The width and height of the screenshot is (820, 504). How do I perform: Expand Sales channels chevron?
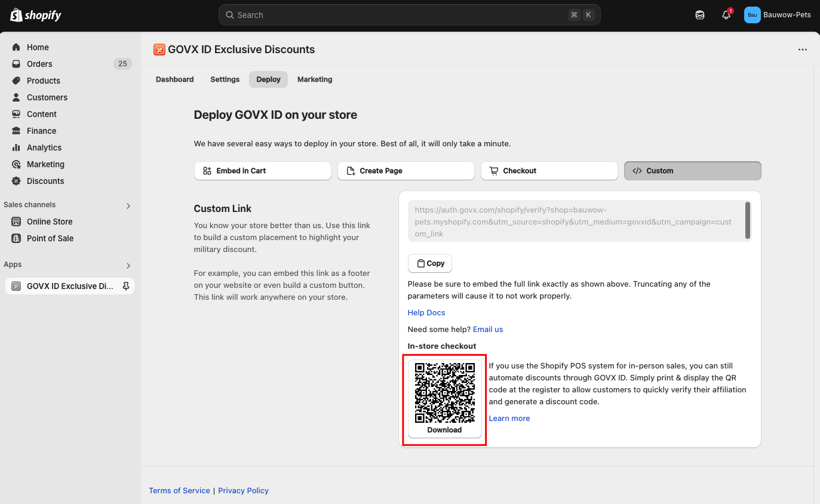tap(128, 206)
